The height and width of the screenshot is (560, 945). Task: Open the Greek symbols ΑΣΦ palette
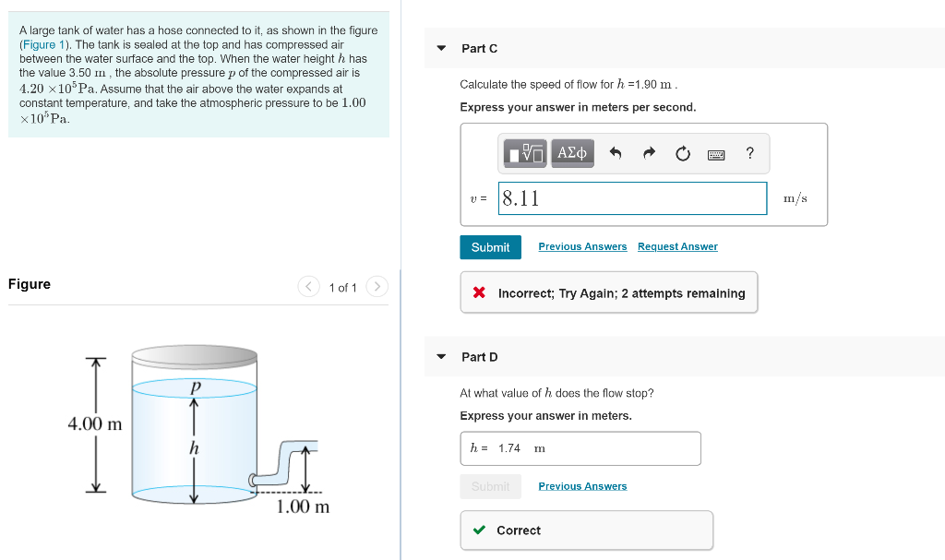point(572,153)
